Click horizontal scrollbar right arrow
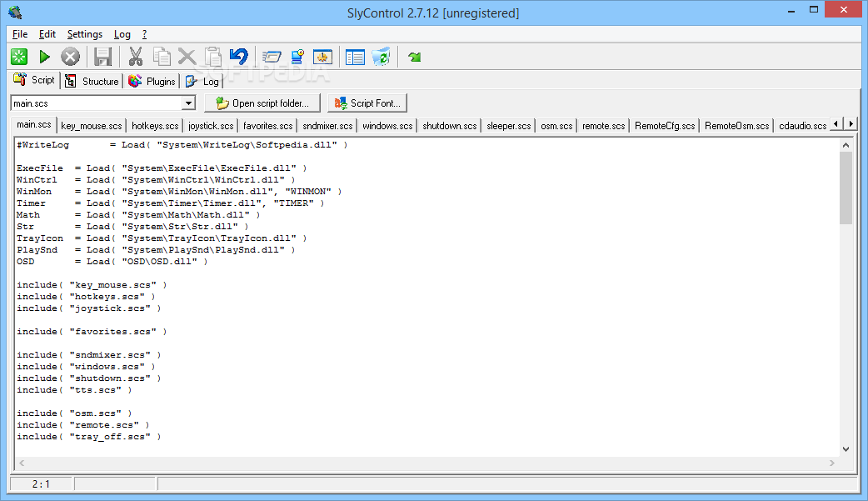 [x=832, y=463]
